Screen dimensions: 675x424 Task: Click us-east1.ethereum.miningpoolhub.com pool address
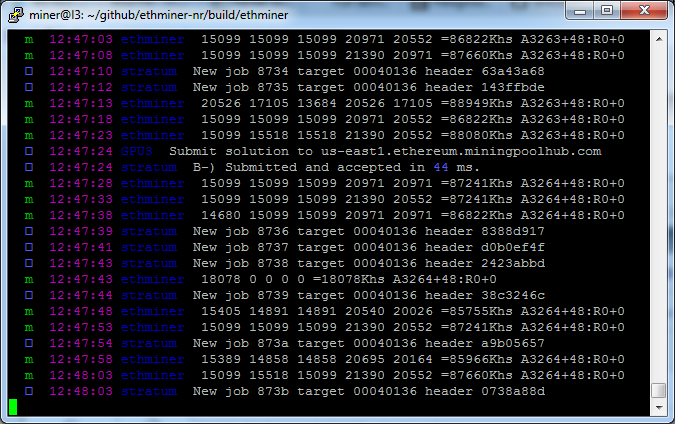(x=461, y=151)
